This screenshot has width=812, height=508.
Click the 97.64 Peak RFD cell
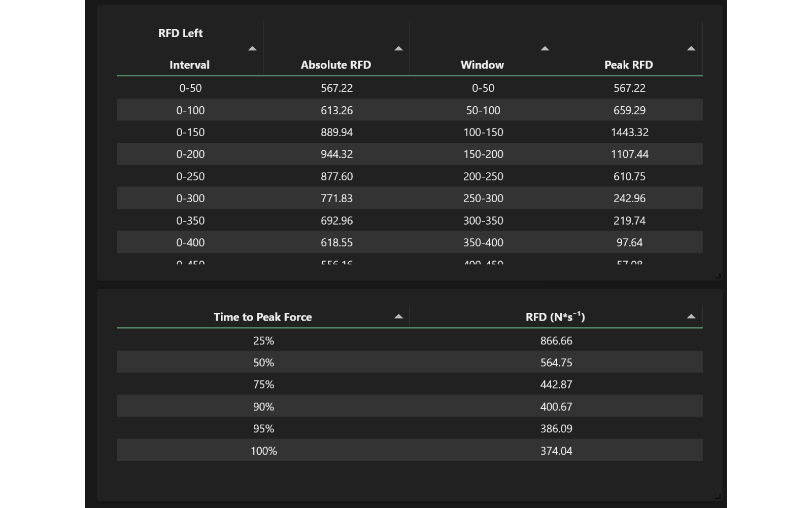[629, 243]
